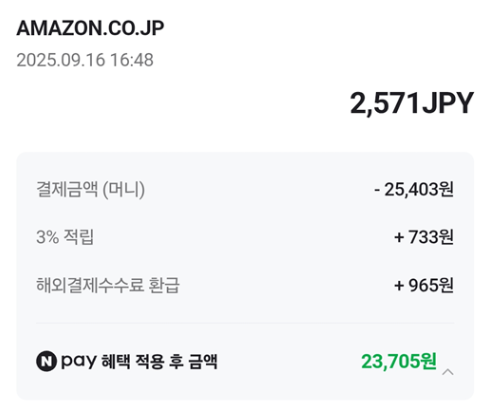
Task: Click the 2025.09.16 transaction date
Action: (x=61, y=60)
